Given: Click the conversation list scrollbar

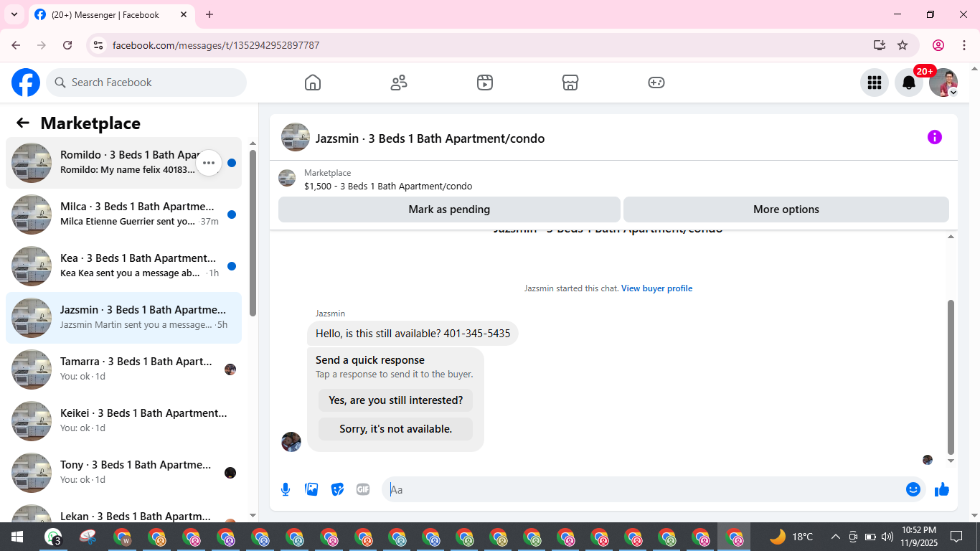Looking at the screenshot, I should point(253,233).
